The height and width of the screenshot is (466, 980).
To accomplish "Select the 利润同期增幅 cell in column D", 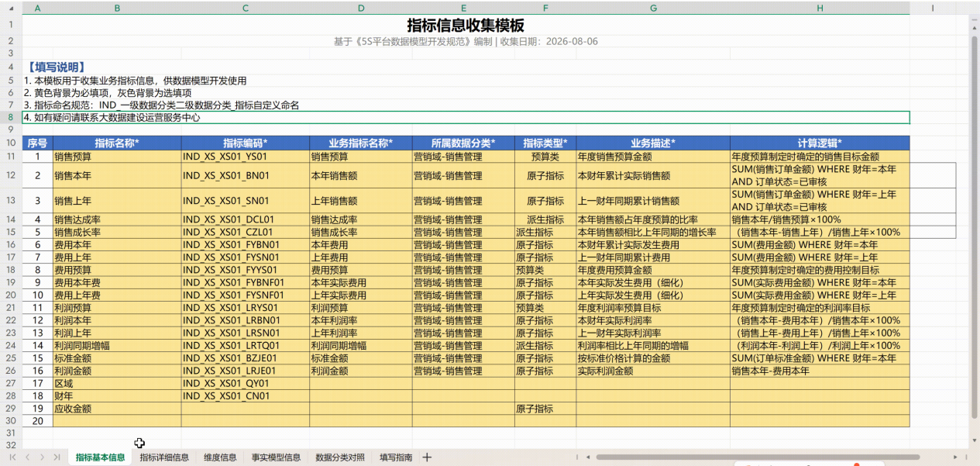I will coord(361,345).
